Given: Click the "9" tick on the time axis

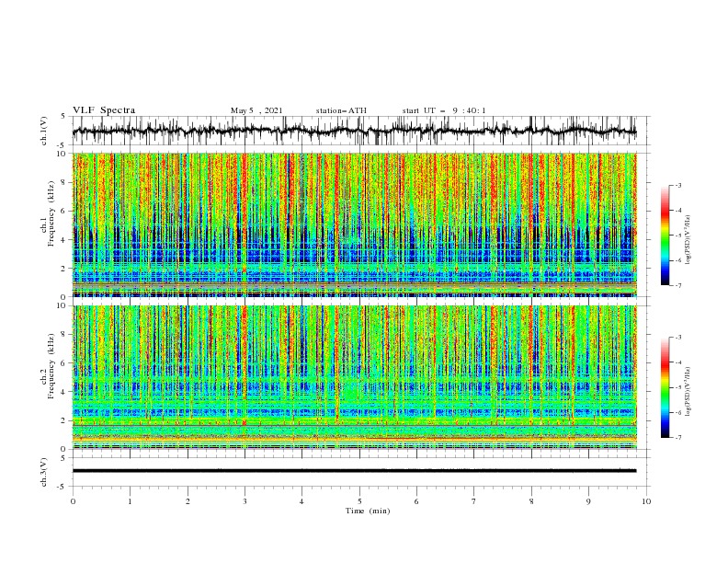Looking at the screenshot, I should 588,501.
